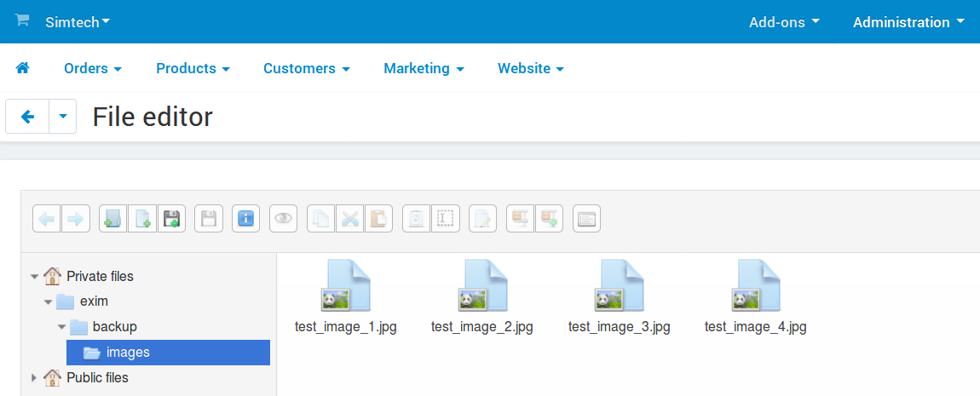The height and width of the screenshot is (396, 980).
Task: Select the backup folder in the tree
Action: pyautogui.click(x=114, y=327)
